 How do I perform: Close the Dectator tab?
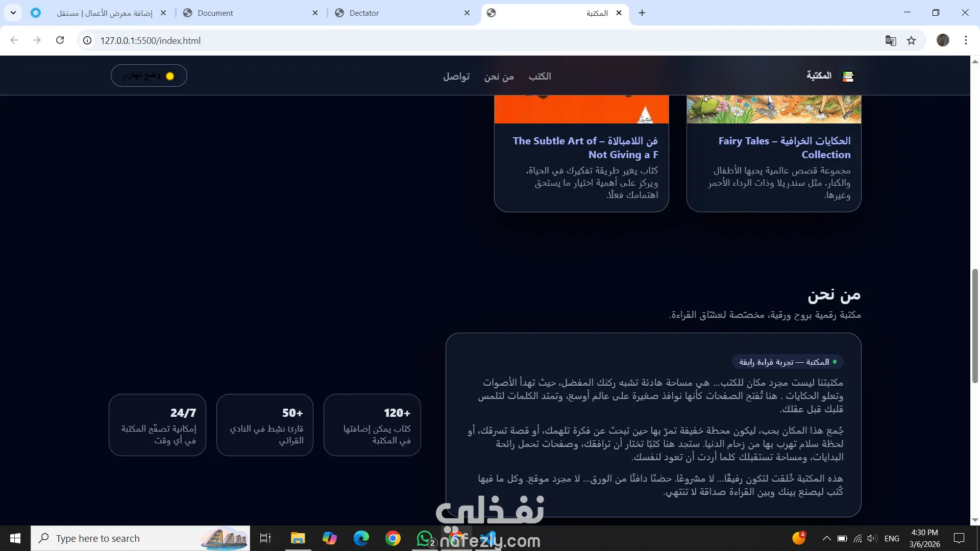click(x=467, y=13)
